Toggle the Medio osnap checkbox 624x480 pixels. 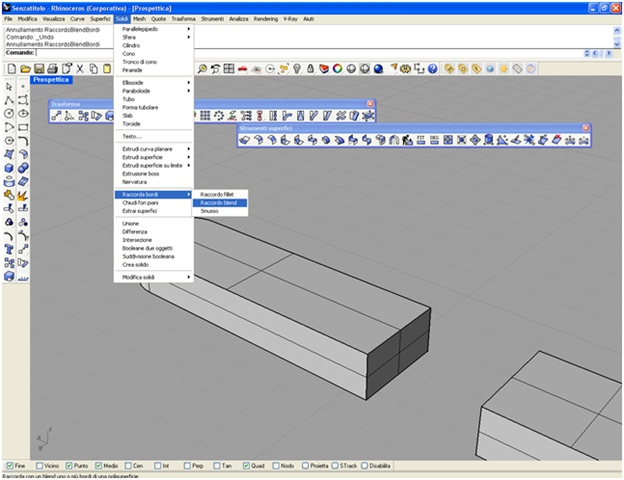(x=98, y=466)
